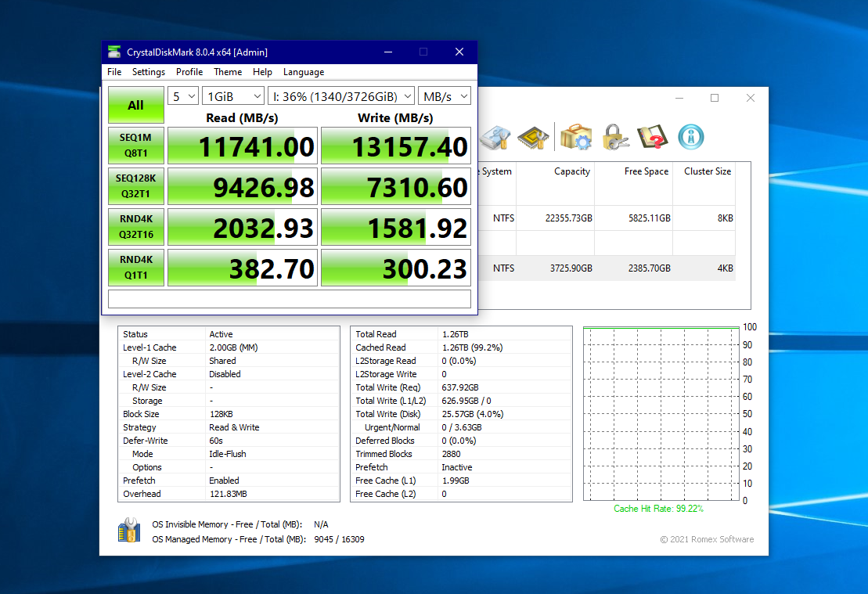Image resolution: width=868 pixels, height=594 pixels.
Task: Click the Level-1 Cache value 2.00GB (MM)
Action: pos(233,347)
